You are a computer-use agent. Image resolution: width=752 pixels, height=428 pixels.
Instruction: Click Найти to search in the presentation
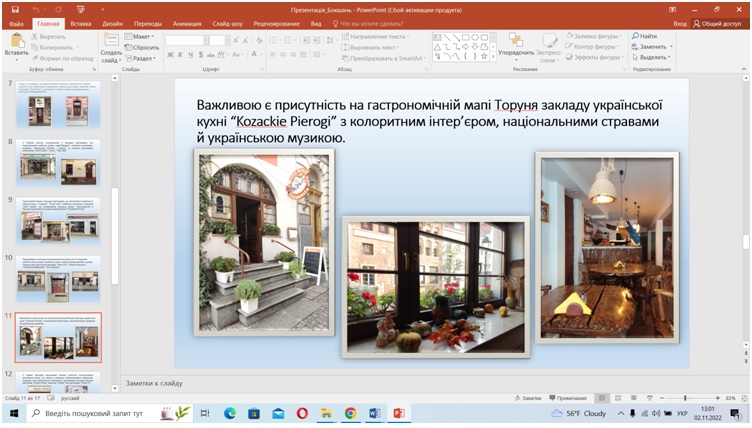coord(645,36)
